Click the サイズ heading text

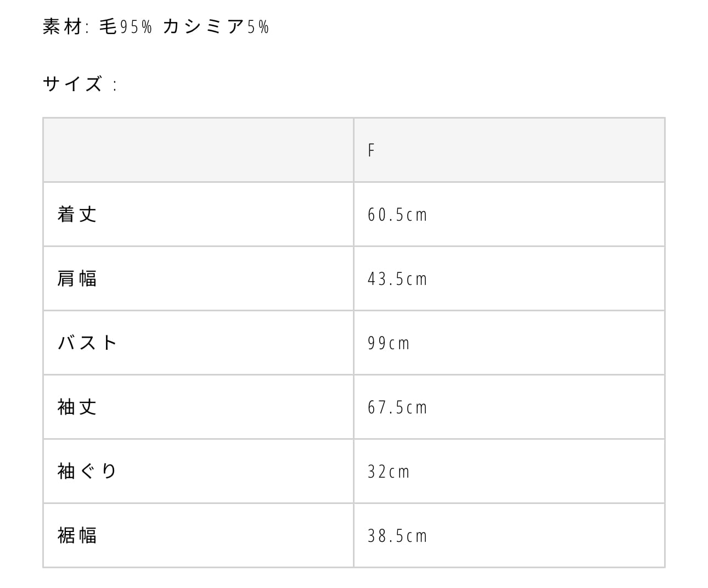click(x=72, y=84)
